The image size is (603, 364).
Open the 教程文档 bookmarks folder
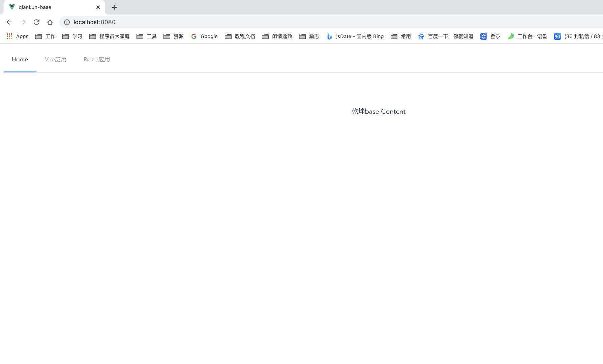[240, 36]
